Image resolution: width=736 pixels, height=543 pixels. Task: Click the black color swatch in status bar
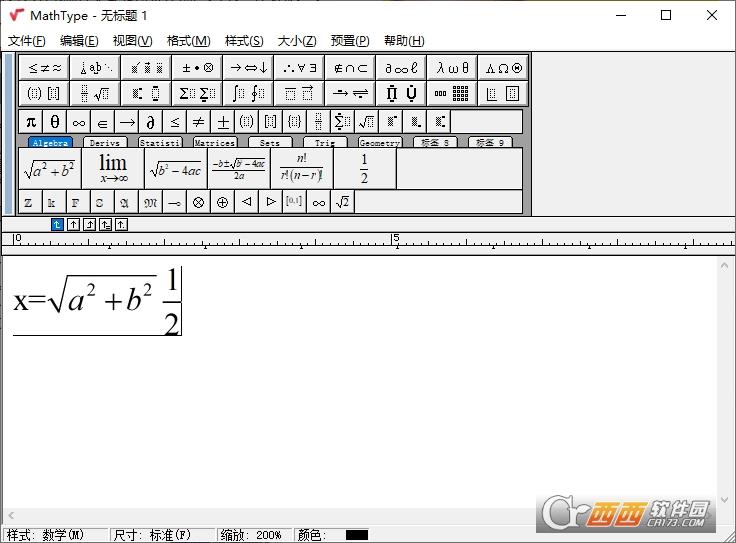357,535
